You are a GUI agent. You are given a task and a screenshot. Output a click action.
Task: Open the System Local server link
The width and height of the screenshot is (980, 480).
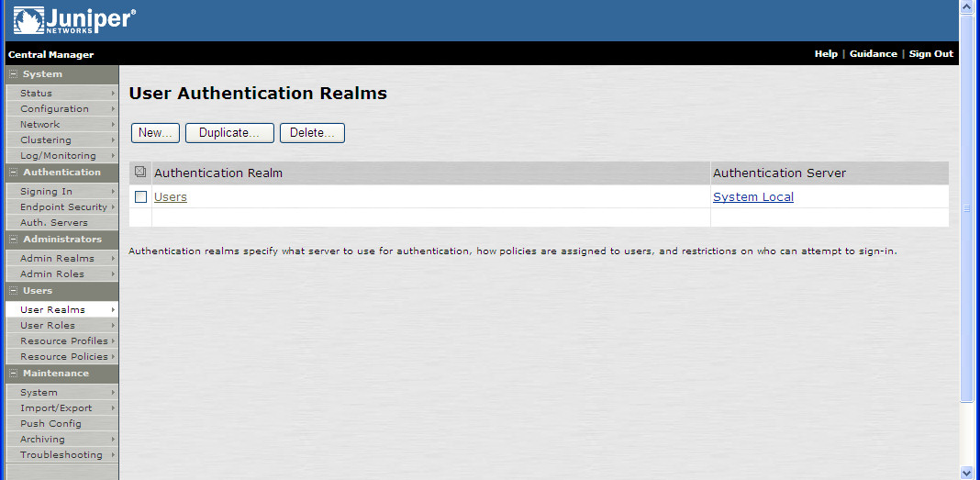(x=752, y=197)
